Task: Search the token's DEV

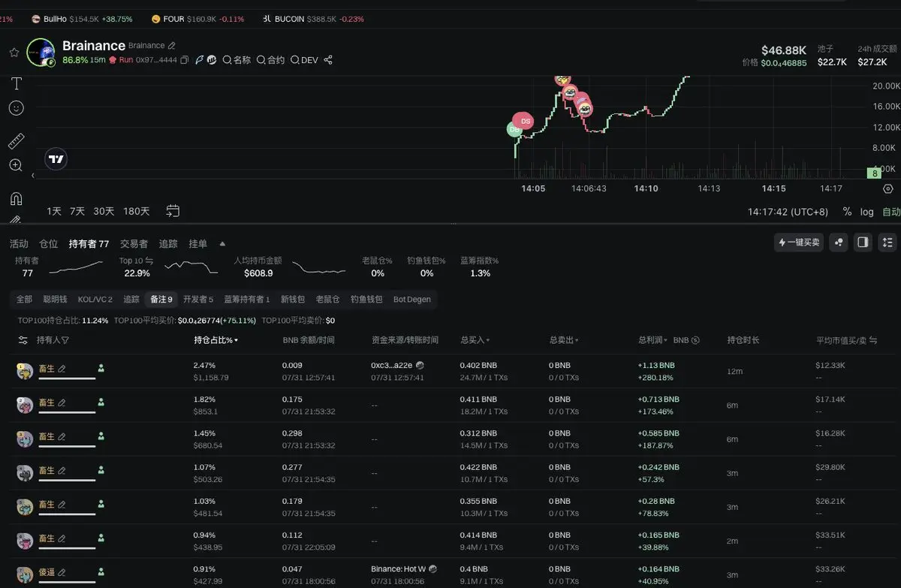Action: (304, 60)
